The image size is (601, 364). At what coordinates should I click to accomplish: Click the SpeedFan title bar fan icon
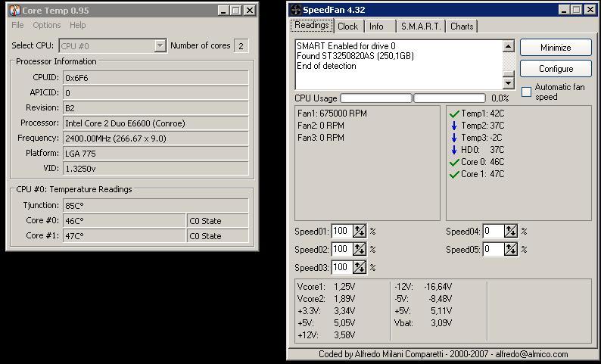click(295, 10)
